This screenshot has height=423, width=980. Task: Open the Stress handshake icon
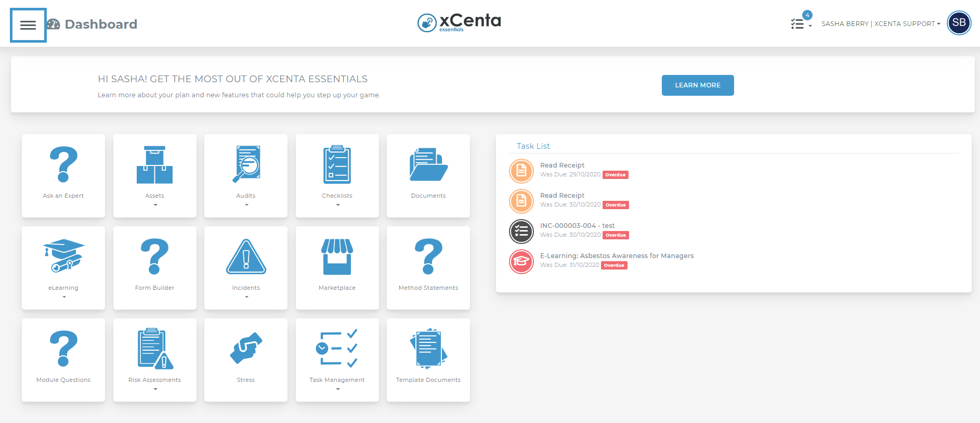click(246, 348)
